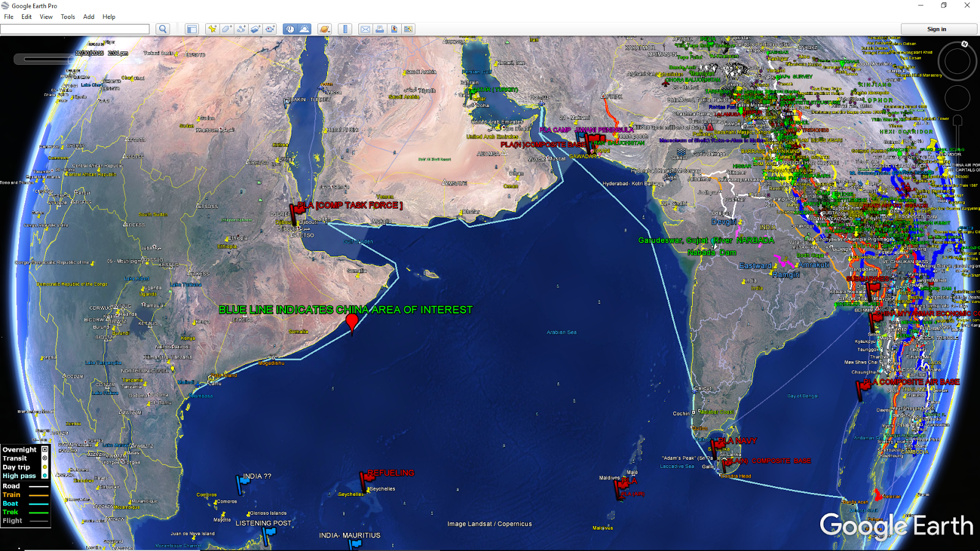
Task: Open the Add Image Overlay tool
Action: point(255,29)
